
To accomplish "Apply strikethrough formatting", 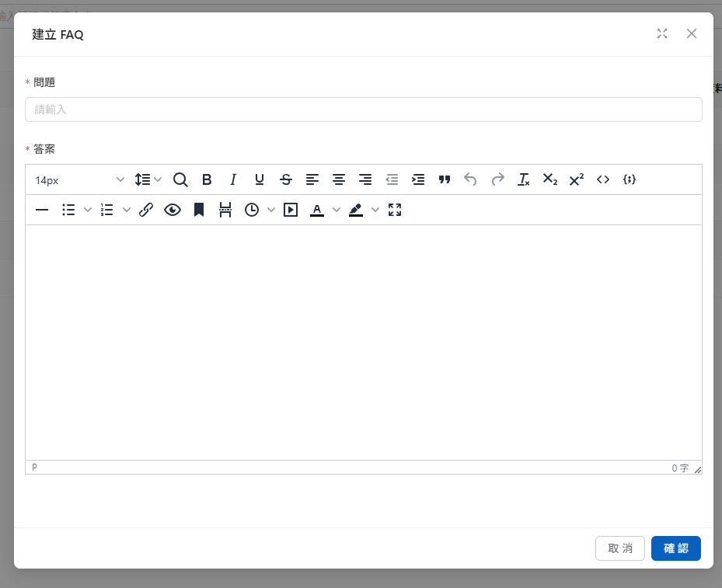I will [x=286, y=179].
